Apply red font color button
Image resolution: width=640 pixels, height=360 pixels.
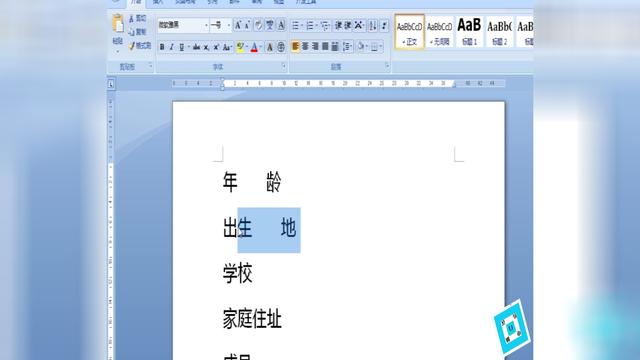point(254,47)
